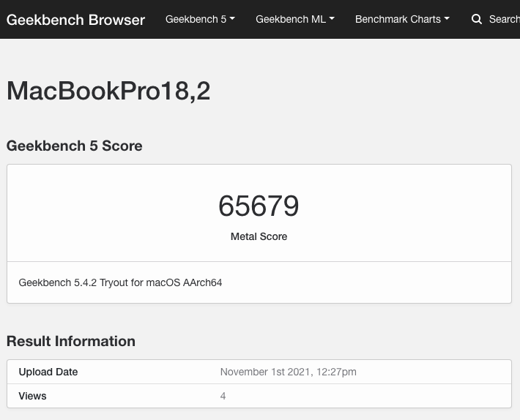Select the November 1st 2021 upload date

pos(288,372)
